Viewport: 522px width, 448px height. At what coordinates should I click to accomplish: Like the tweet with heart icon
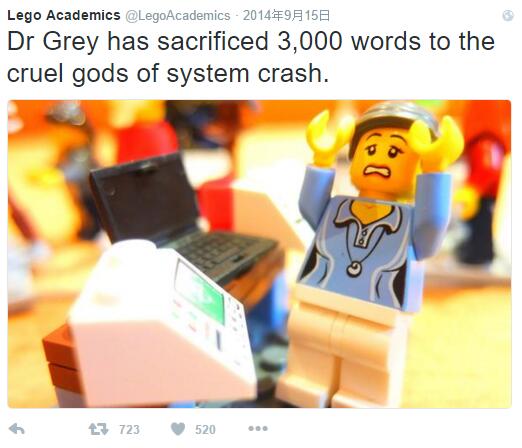tap(178, 429)
